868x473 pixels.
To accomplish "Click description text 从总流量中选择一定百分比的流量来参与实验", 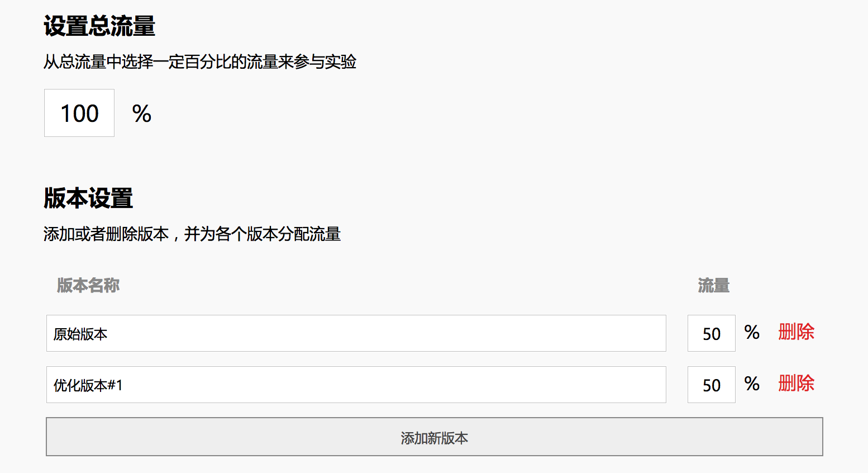I will [200, 62].
